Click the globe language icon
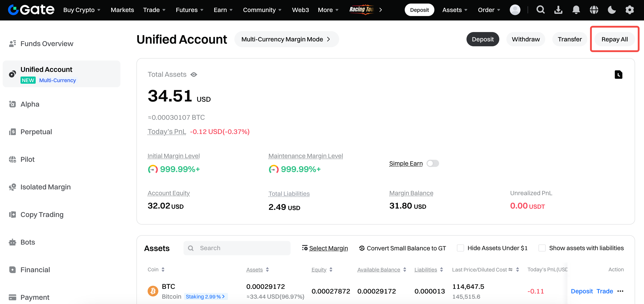Image resolution: width=644 pixels, height=304 pixels. 594,10
